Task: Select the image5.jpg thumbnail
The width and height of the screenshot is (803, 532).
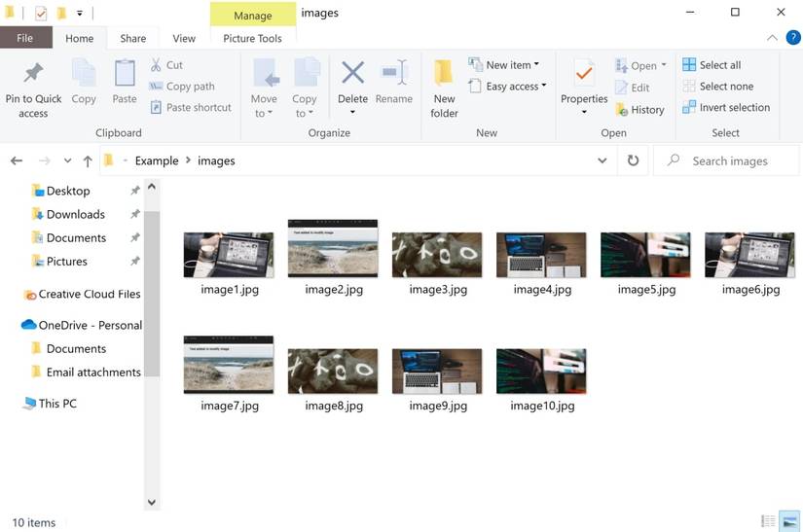Action: [645, 256]
